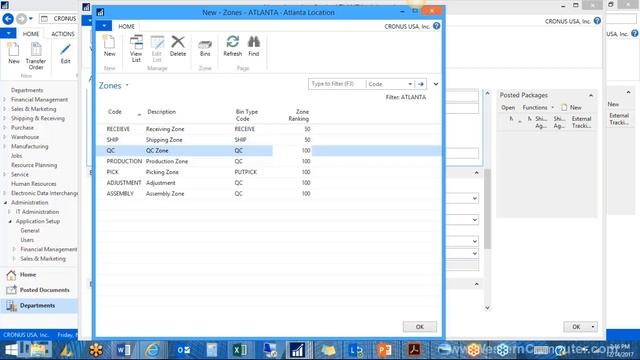Viewport: 640px width, 360px height.
Task: Open Bins from the Zone group
Action: (205, 48)
